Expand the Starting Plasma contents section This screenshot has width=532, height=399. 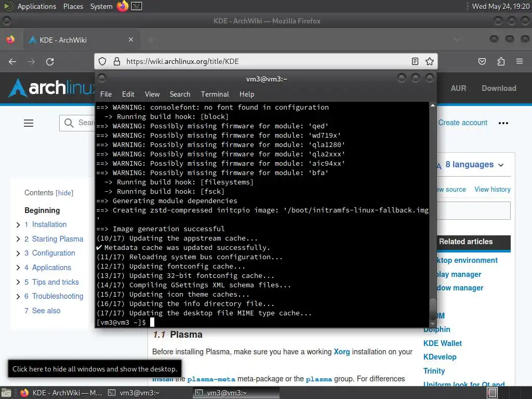coord(18,239)
